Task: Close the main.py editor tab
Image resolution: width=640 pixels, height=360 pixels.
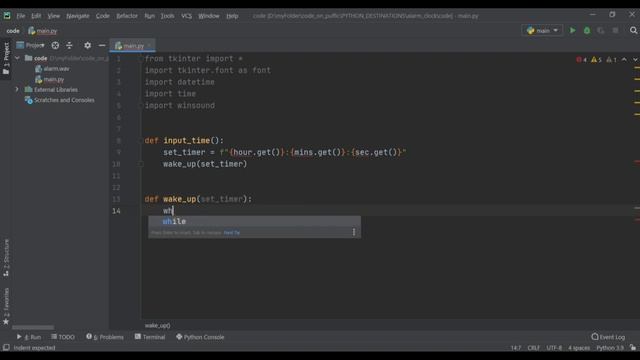Action: coord(150,46)
